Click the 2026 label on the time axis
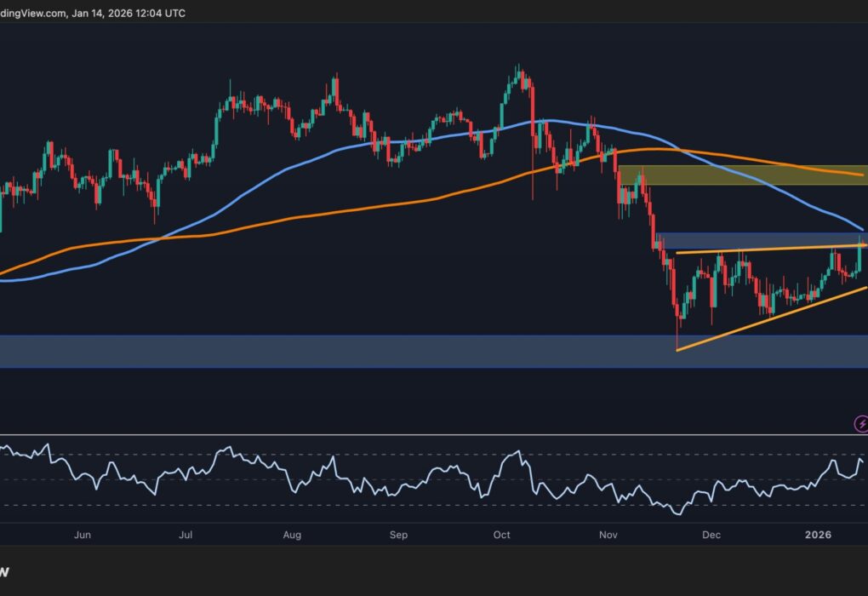Image resolution: width=868 pixels, height=596 pixels. pyautogui.click(x=819, y=536)
